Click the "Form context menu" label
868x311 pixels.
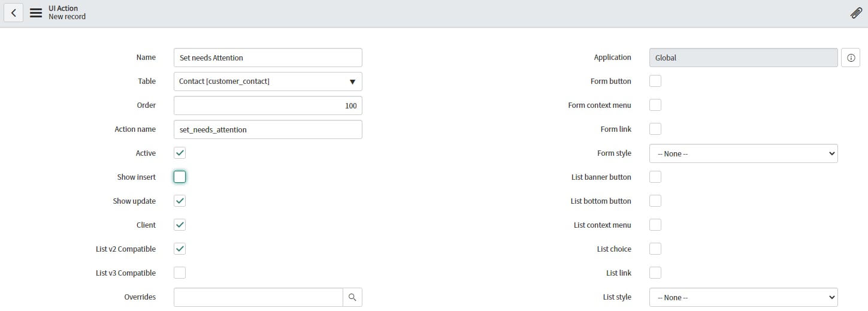click(600, 105)
